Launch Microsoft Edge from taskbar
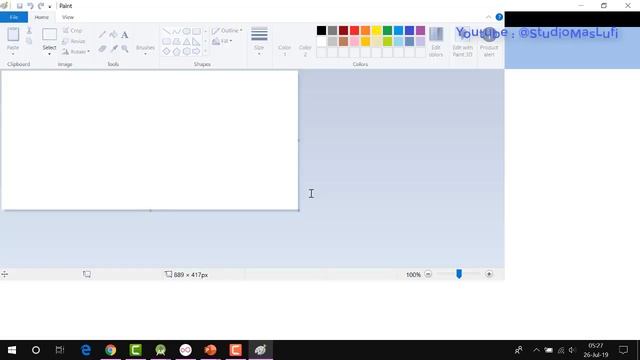This screenshot has height=360, width=640. click(86, 350)
